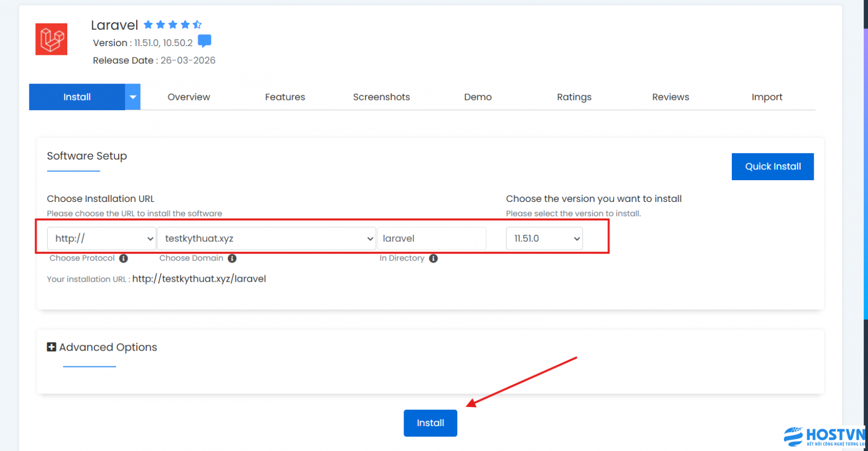The image size is (868, 451).
Task: Click the plus icon beside Advanced Options
Action: [x=52, y=347]
